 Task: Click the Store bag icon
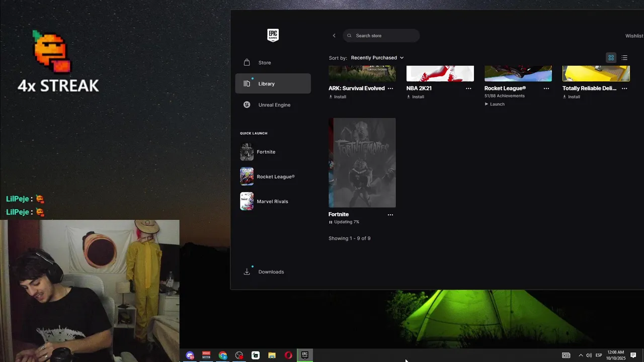(x=247, y=62)
